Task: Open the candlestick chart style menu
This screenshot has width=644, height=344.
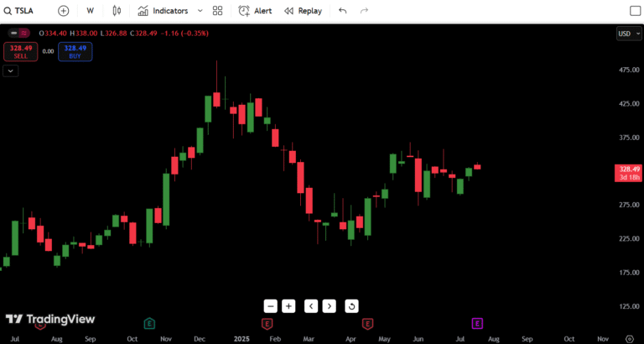Action: point(117,11)
